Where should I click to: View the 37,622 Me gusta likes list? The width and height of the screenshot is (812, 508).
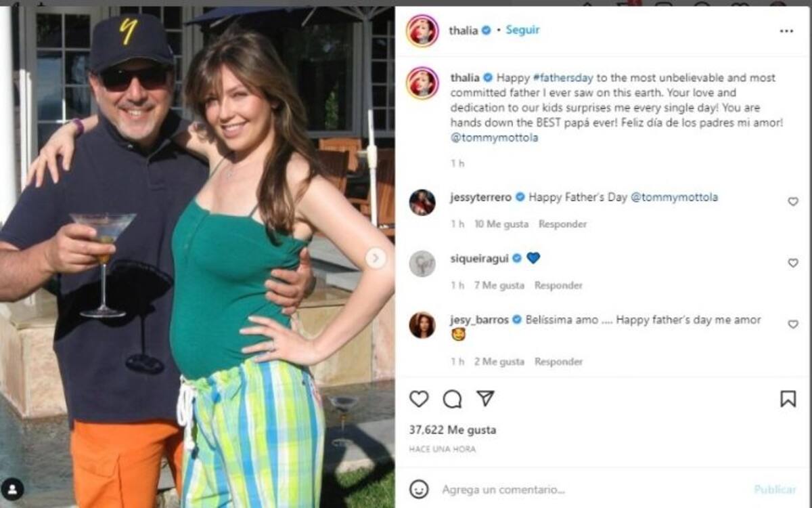pyautogui.click(x=452, y=430)
